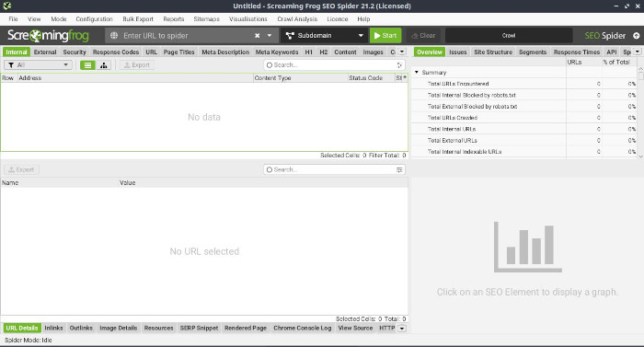The width and height of the screenshot is (644, 347).
Task: Select the Site Structure tab
Action: [x=493, y=52]
